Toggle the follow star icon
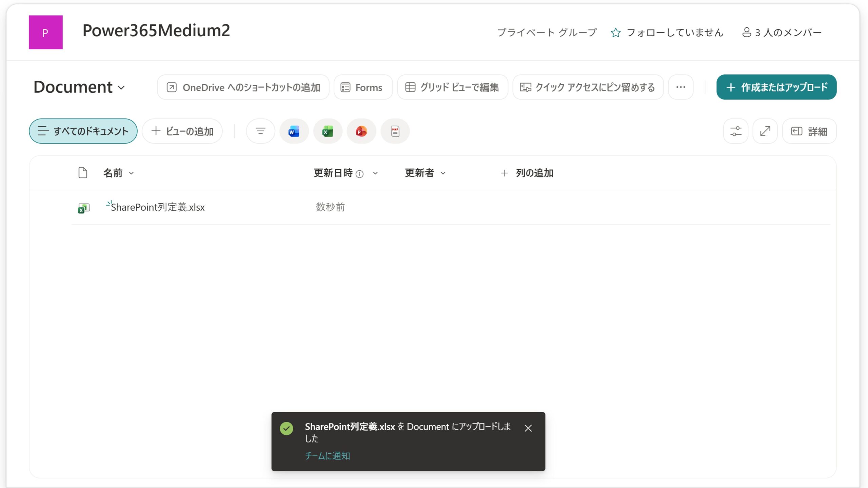 coord(615,33)
